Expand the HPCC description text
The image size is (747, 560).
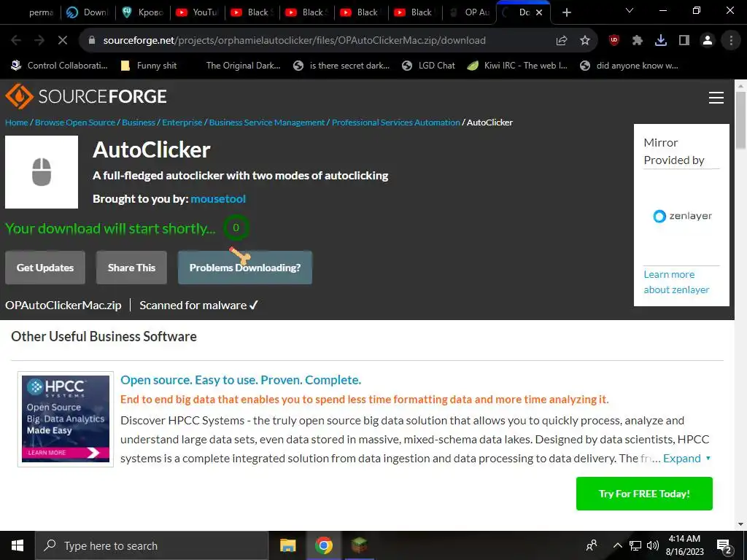686,459
